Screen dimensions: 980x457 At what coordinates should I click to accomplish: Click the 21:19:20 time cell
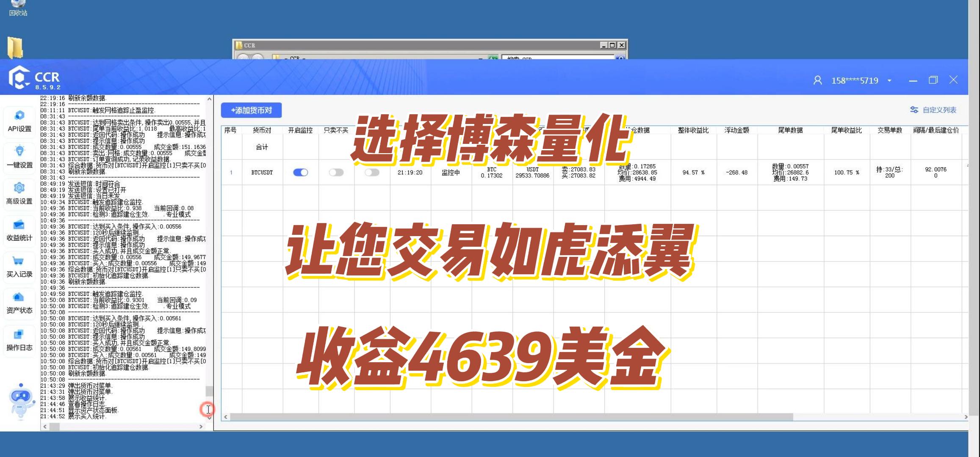410,173
